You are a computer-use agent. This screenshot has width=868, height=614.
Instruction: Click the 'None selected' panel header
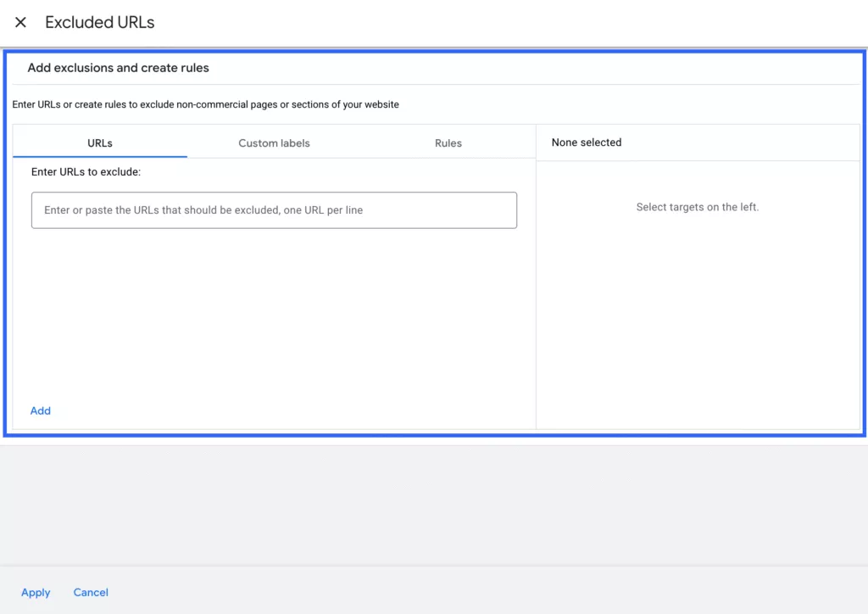coord(587,142)
